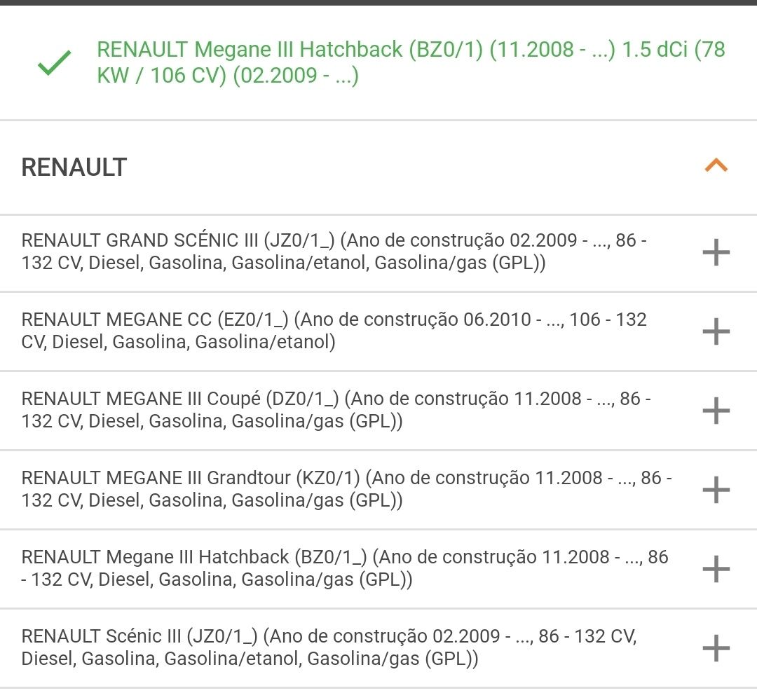
Task: Expand Megane III Hatchback plus icon
Action: (716, 569)
